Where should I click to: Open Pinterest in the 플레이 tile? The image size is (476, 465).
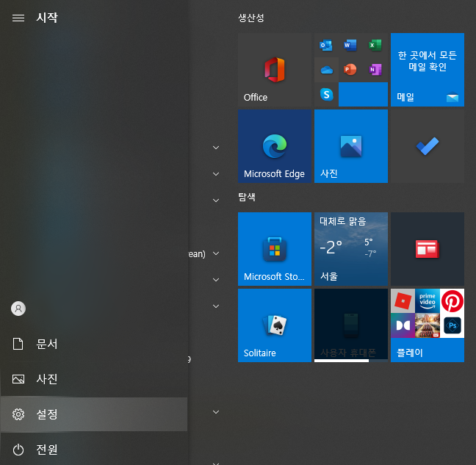pyautogui.click(x=452, y=301)
